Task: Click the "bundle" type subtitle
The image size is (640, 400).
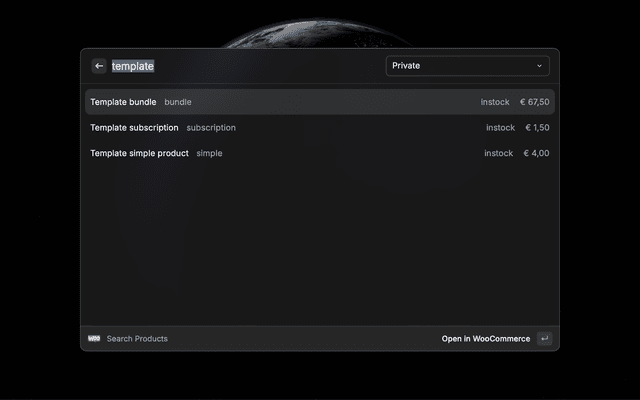Action: [178, 102]
